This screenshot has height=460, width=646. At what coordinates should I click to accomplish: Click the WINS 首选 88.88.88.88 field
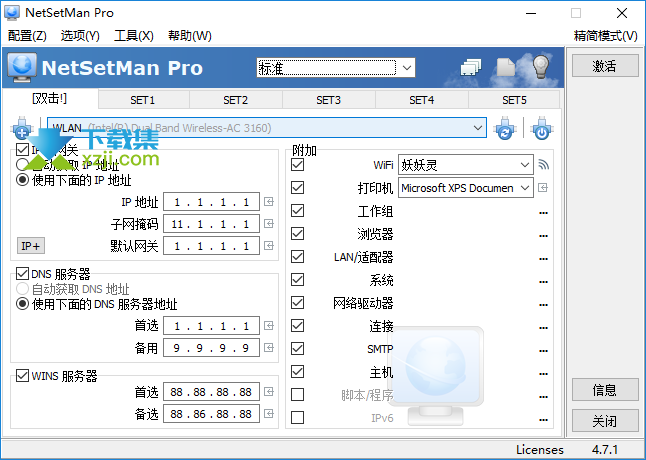point(211,392)
